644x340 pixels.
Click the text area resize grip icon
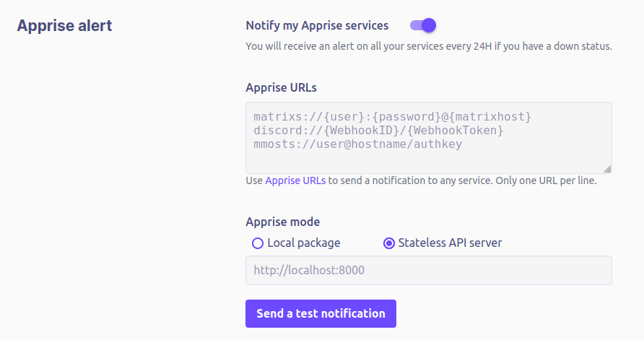[x=607, y=169]
